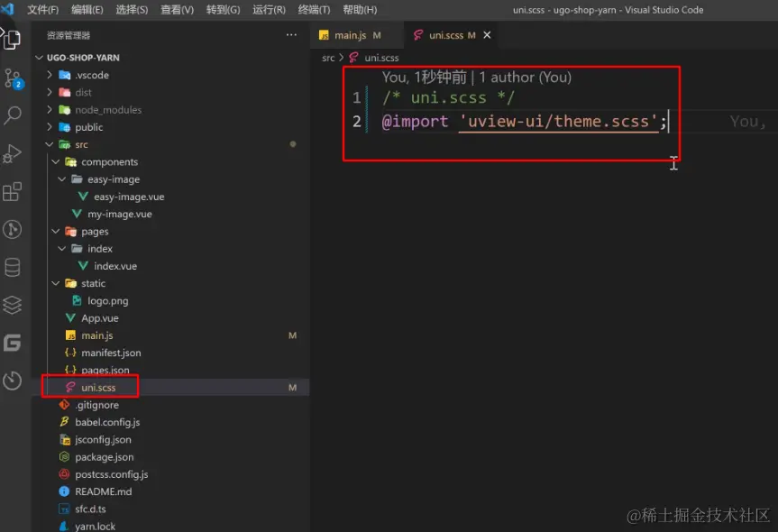Expand the public folder
Viewport: 778px width, 532px height.
49,127
